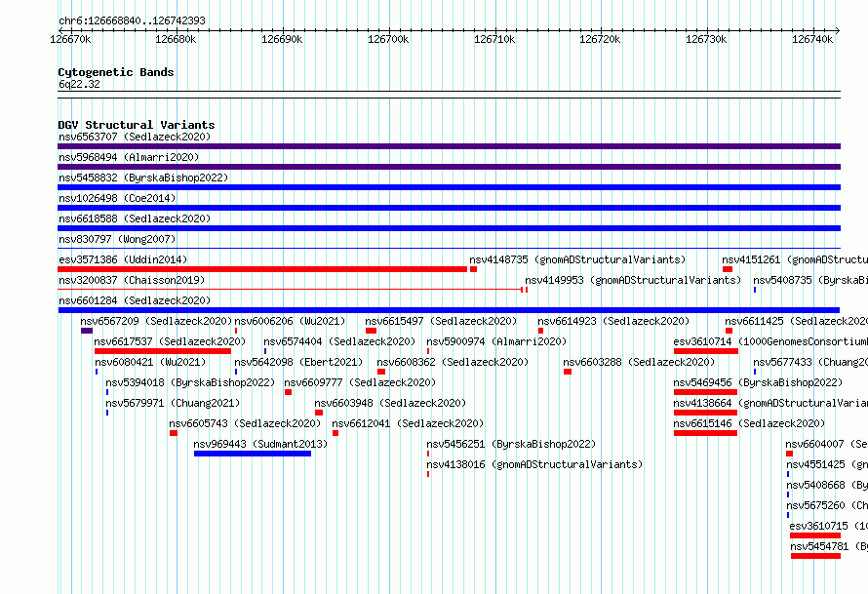Image resolution: width=868 pixels, height=594 pixels.
Task: Click the nsv6614923 (Sedlazeck2020) label
Action: pyautogui.click(x=613, y=321)
